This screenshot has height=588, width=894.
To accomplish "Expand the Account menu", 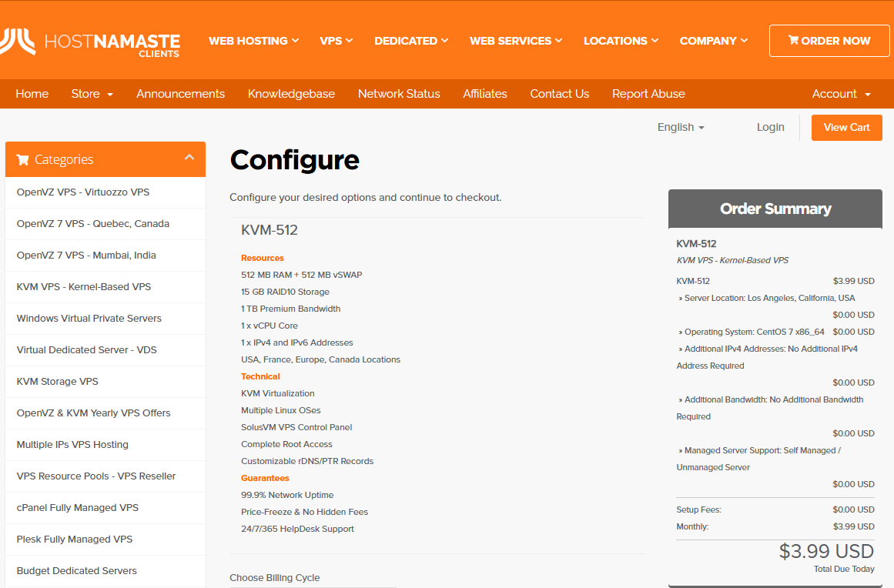I will pyautogui.click(x=841, y=94).
